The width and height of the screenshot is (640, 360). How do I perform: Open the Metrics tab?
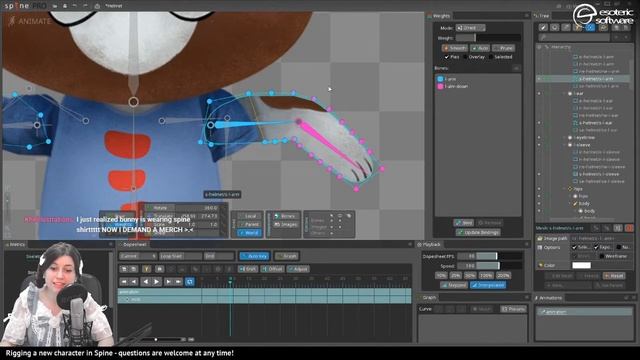(x=15, y=244)
